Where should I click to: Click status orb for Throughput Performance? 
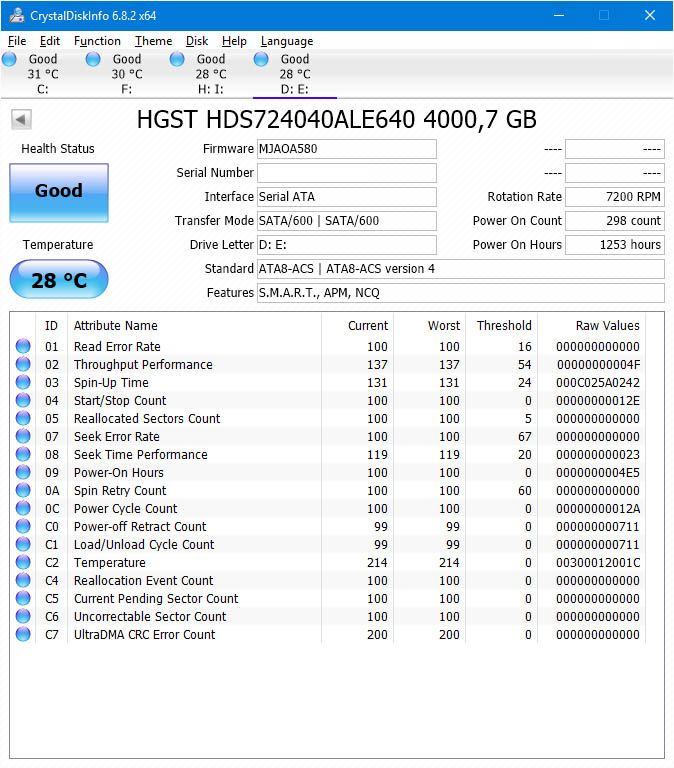(23, 364)
